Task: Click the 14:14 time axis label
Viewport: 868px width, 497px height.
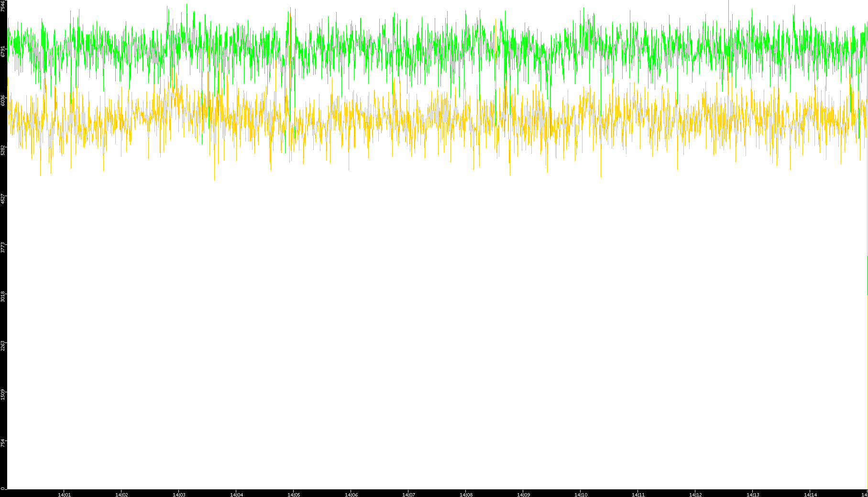Action: (x=810, y=495)
